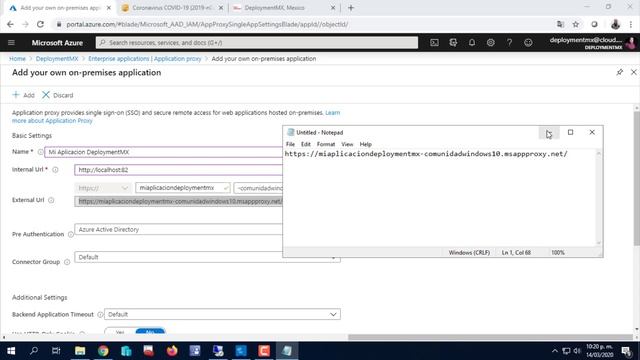The height and width of the screenshot is (360, 640).
Task: Select Yes for the HTTP-Only cookie toggle
Action: [x=120, y=331]
